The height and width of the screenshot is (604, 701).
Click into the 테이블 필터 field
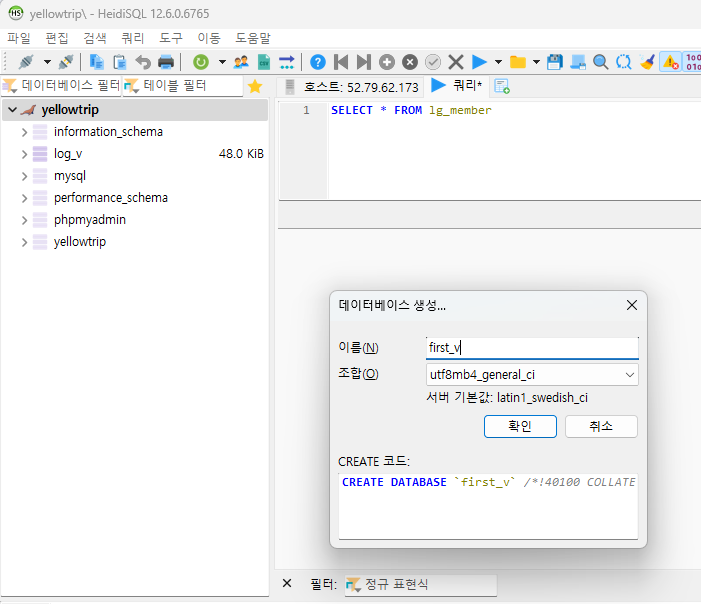182,85
